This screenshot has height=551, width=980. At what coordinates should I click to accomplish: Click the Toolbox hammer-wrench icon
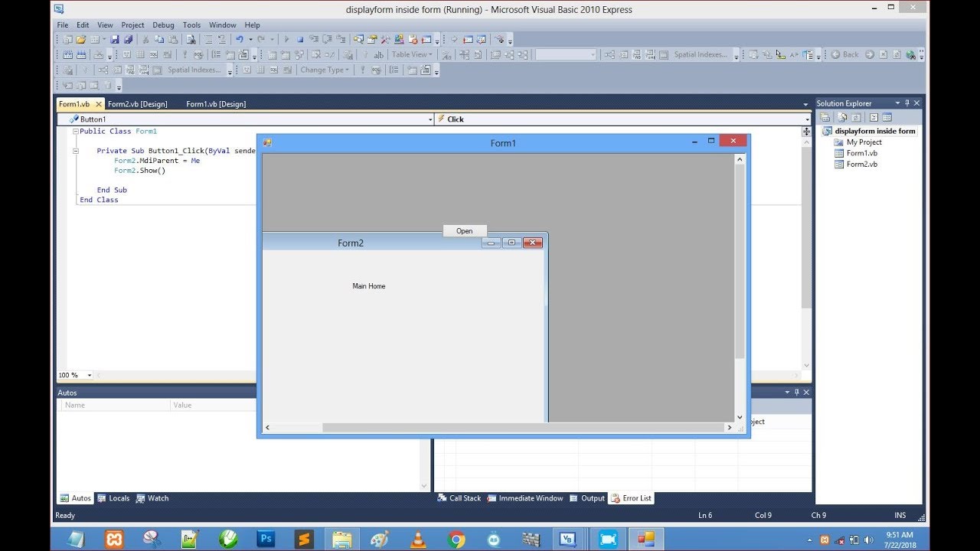point(386,39)
